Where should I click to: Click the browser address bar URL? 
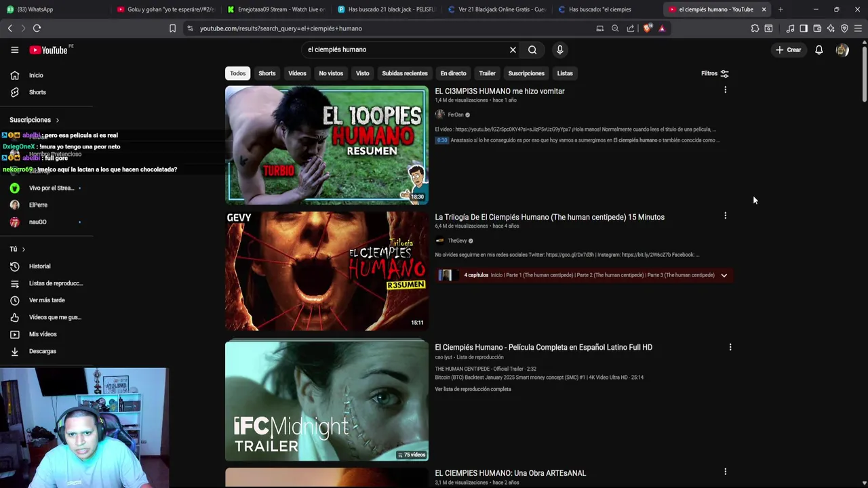coord(281,28)
